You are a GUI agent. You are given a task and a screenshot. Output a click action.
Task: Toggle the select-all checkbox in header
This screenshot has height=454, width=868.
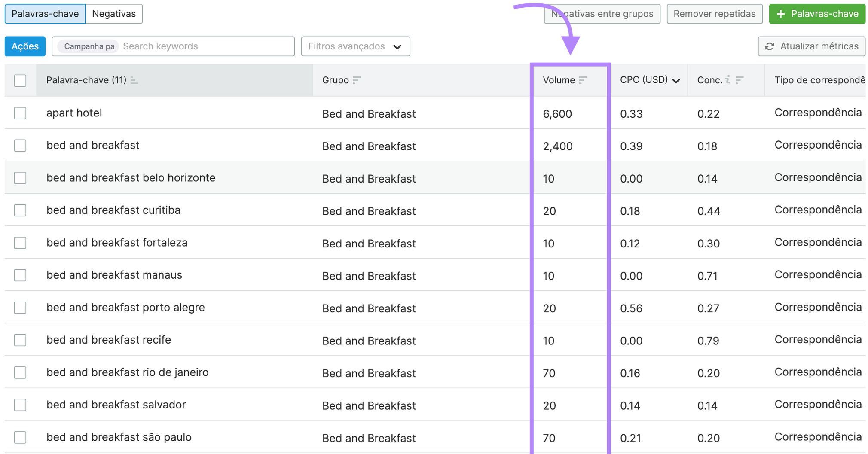pos(20,81)
